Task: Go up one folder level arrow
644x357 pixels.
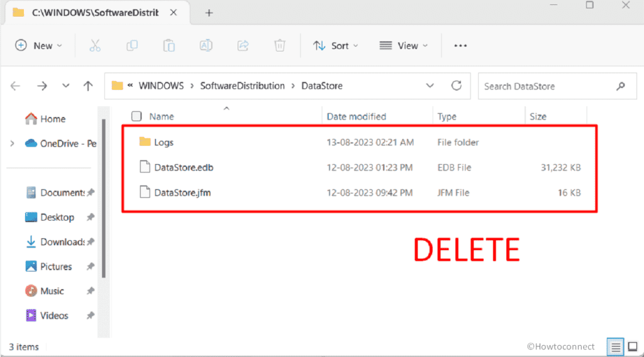Action: [x=88, y=86]
